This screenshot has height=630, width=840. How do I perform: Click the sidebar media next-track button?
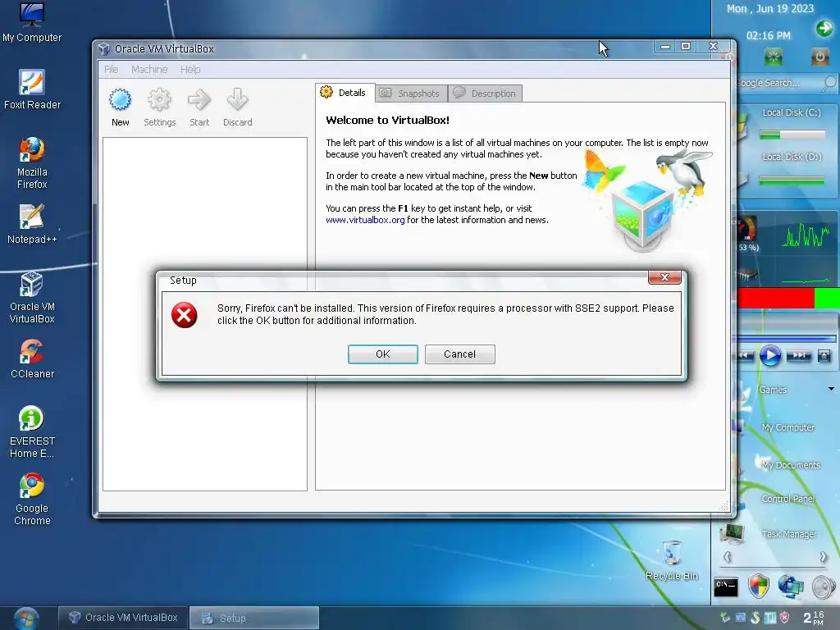(x=799, y=356)
